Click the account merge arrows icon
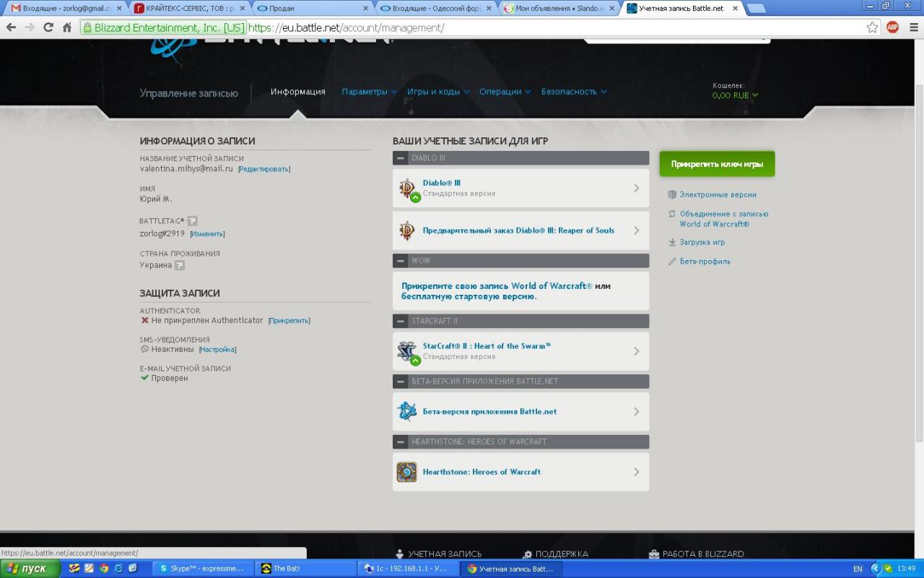 pos(672,214)
